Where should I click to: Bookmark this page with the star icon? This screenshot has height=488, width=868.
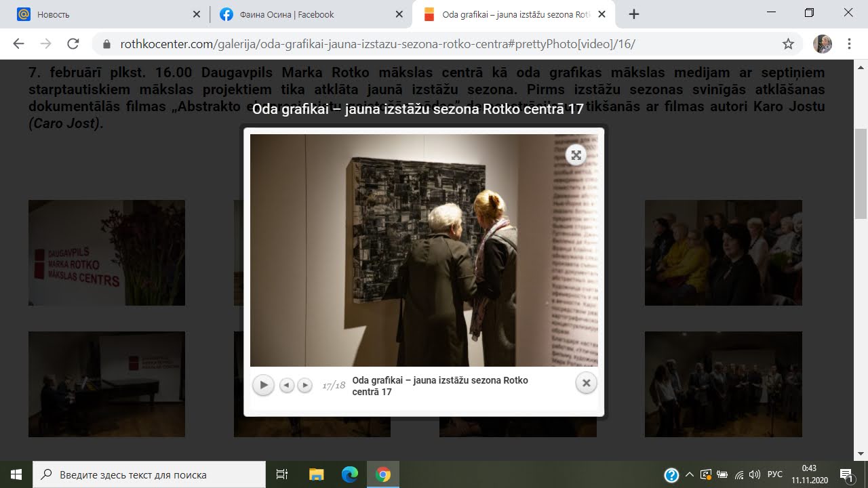tap(788, 44)
